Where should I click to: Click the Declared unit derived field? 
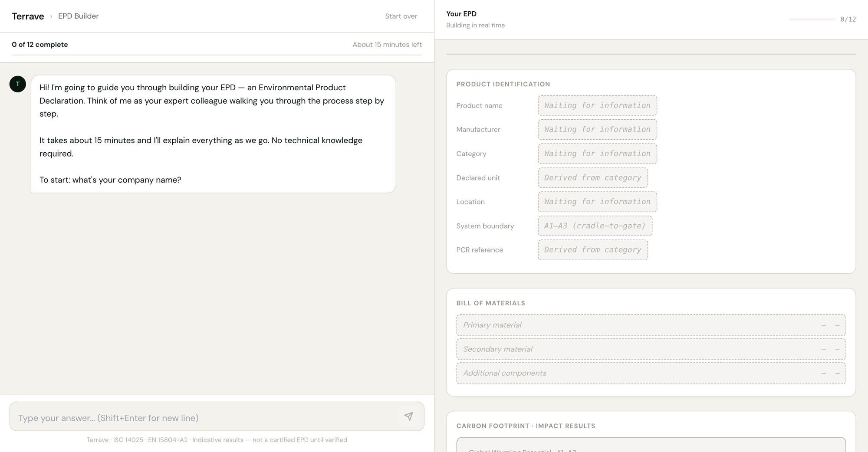coord(592,178)
